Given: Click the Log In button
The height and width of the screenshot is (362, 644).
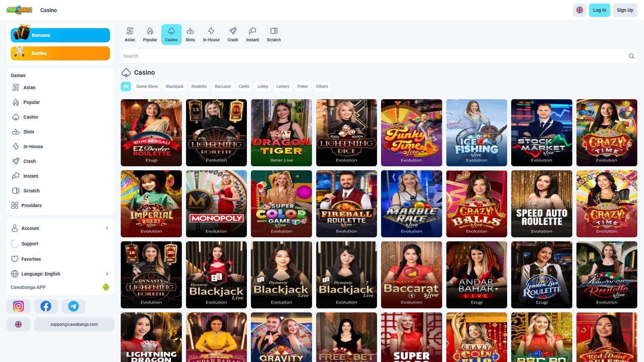Looking at the screenshot, I should (x=599, y=10).
